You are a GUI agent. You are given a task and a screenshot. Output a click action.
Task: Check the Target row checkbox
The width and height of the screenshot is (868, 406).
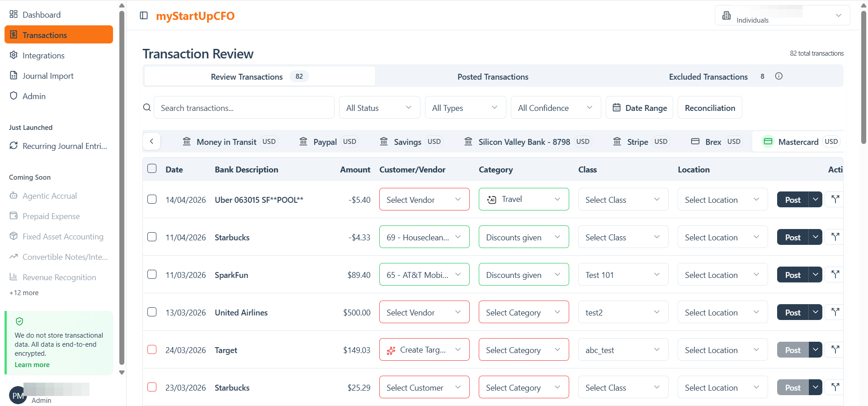pos(152,349)
